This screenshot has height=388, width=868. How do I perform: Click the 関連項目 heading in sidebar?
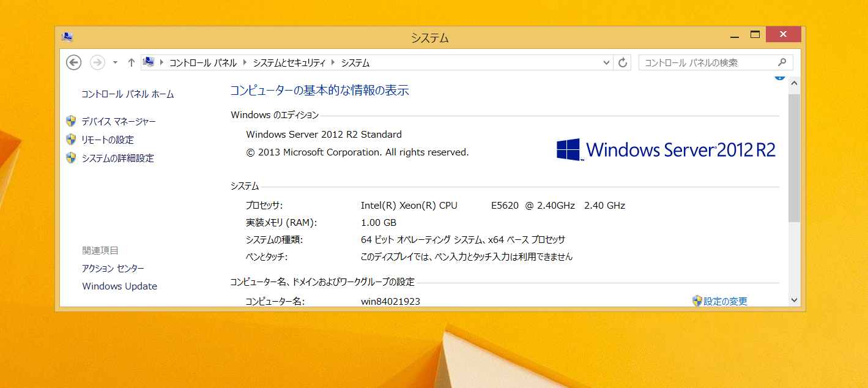pyautogui.click(x=100, y=250)
